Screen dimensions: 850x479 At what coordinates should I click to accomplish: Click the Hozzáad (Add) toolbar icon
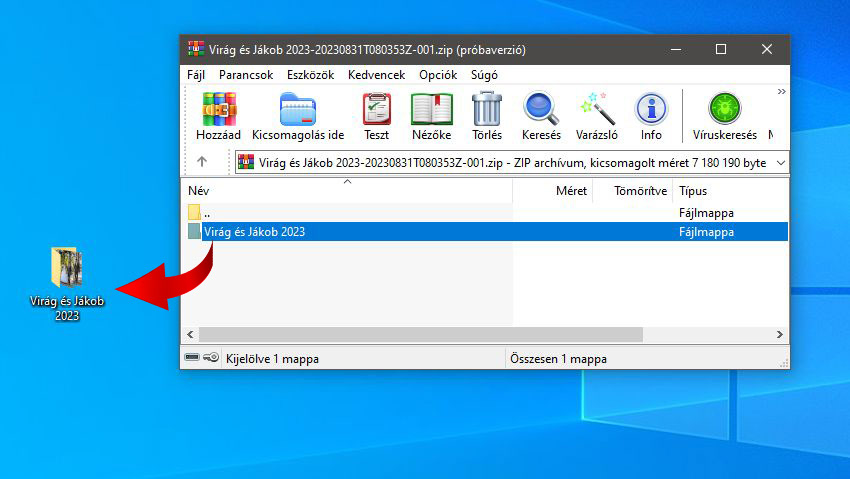218,109
